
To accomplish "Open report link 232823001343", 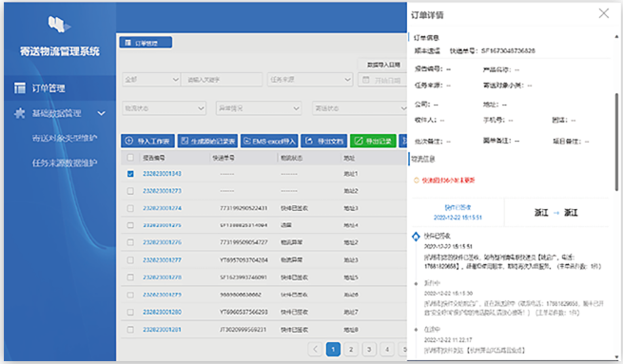I will pyautogui.click(x=162, y=174).
